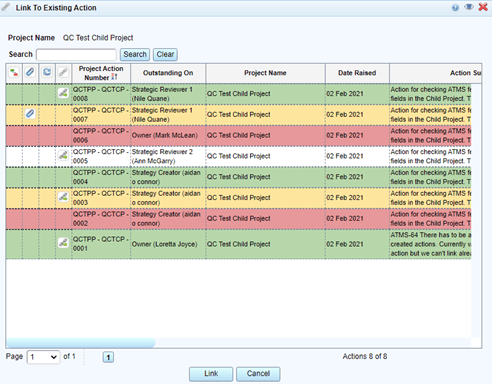The height and width of the screenshot is (384, 492).
Task: Select action QCTPP - QCTCP - 0007
Action: [x=101, y=115]
